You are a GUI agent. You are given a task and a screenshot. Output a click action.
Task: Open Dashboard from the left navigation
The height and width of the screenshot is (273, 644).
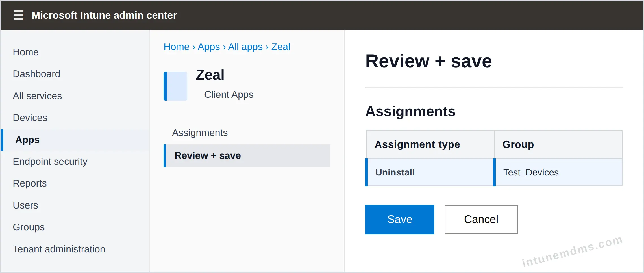coord(36,74)
